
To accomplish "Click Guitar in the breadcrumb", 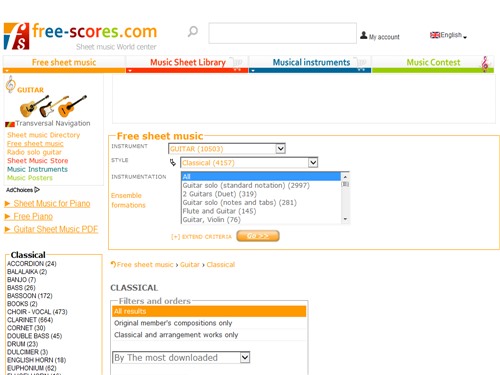I will (190, 265).
